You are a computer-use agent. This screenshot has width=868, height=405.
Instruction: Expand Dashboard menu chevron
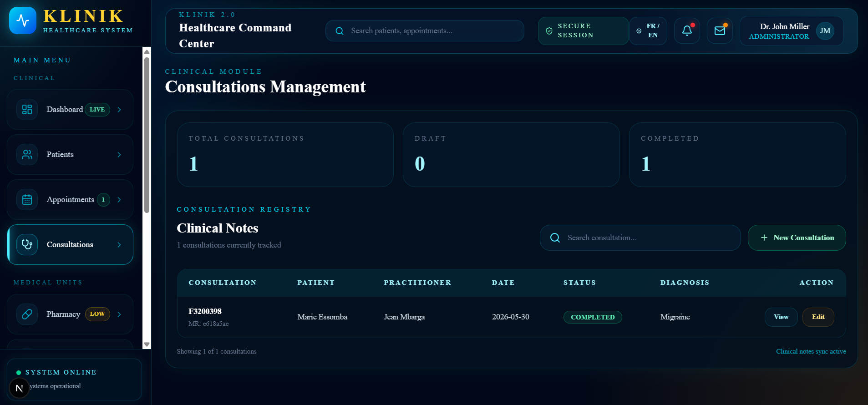[x=119, y=110]
